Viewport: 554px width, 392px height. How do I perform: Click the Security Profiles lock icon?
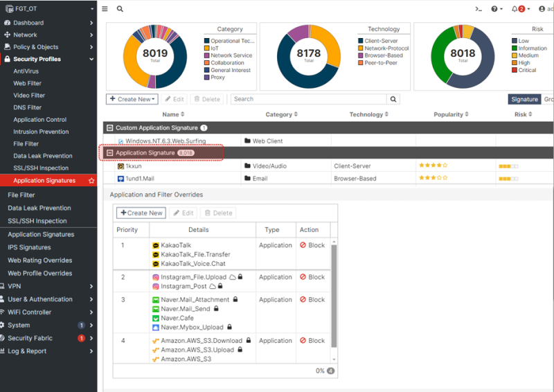(7, 59)
